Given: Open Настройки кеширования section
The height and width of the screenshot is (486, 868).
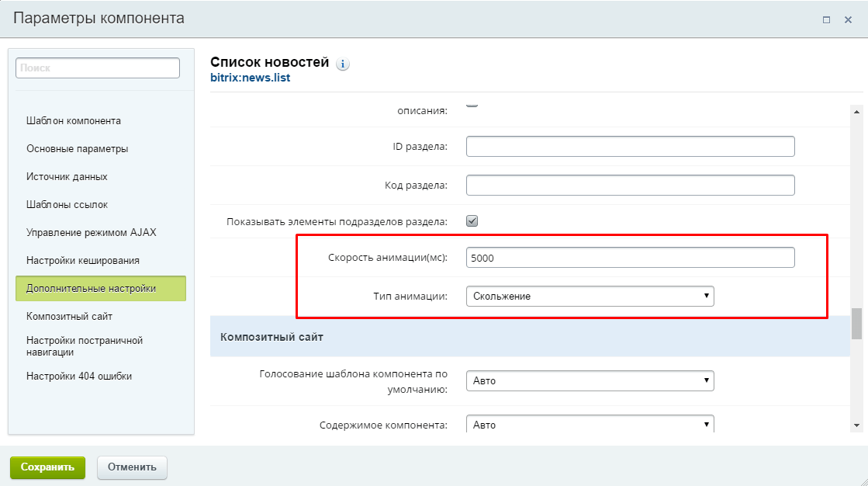Looking at the screenshot, I should pos(83,260).
